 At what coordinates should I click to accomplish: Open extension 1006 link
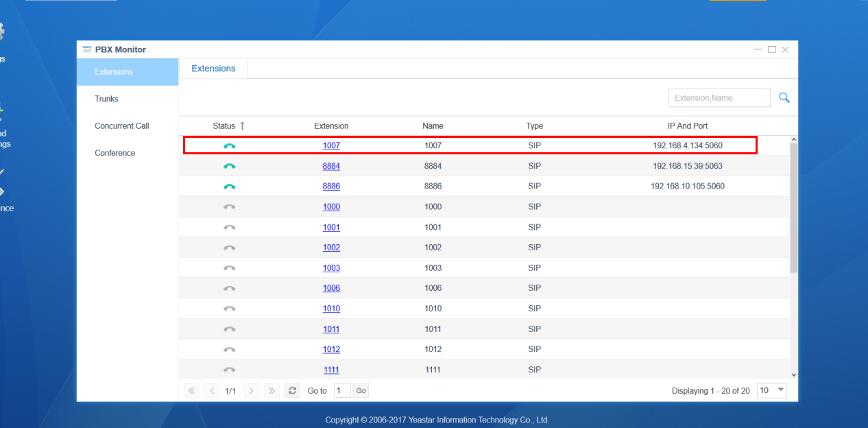point(331,288)
